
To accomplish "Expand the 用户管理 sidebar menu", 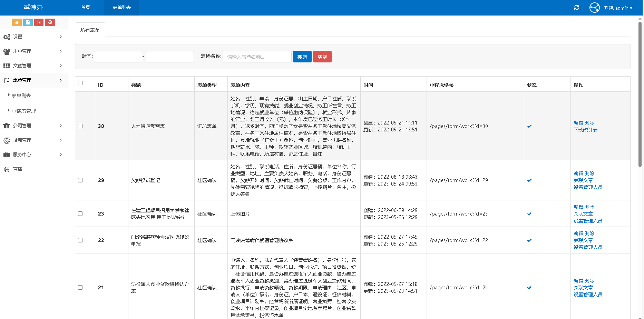I will point(33,51).
